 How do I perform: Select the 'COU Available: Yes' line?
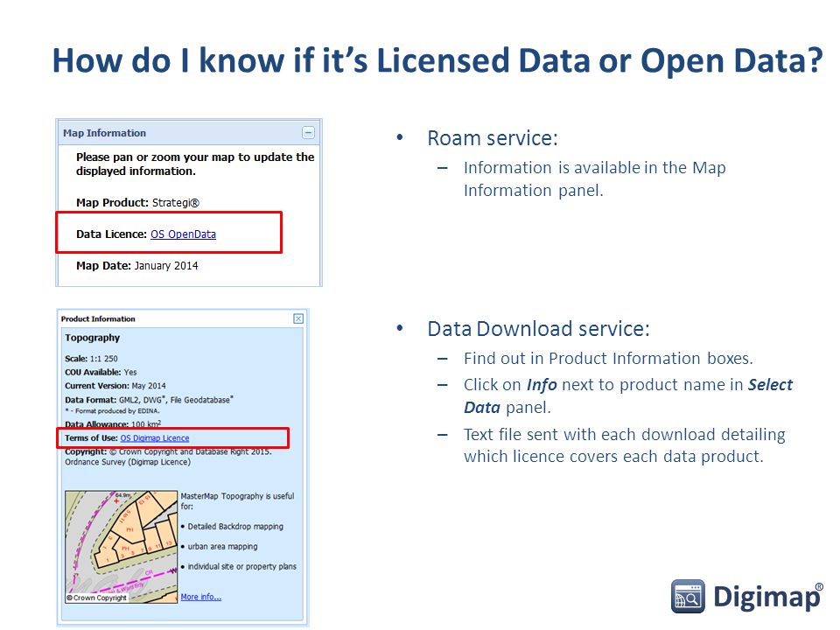pos(101,372)
